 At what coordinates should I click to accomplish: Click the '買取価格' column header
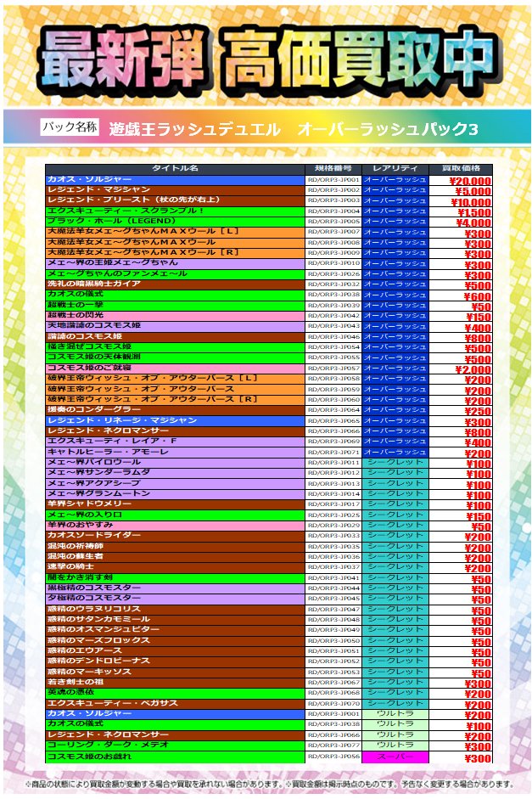pos(461,169)
